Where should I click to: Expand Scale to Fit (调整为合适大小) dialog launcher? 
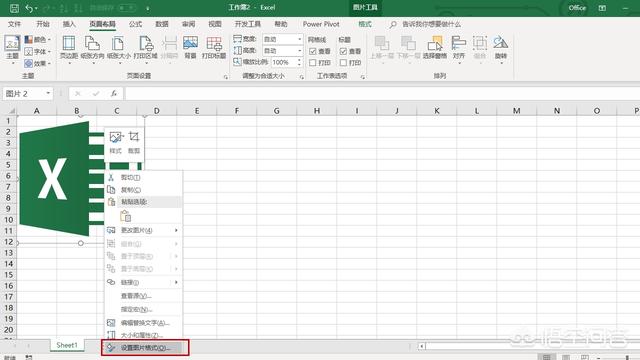click(302, 77)
